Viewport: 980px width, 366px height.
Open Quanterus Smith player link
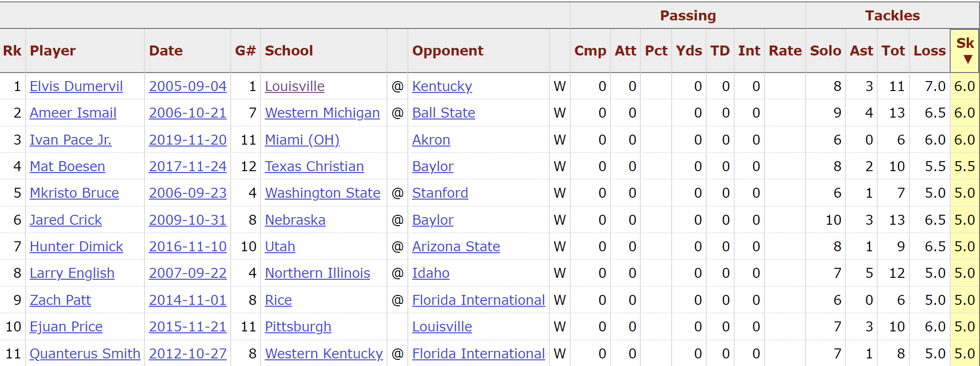point(85,354)
